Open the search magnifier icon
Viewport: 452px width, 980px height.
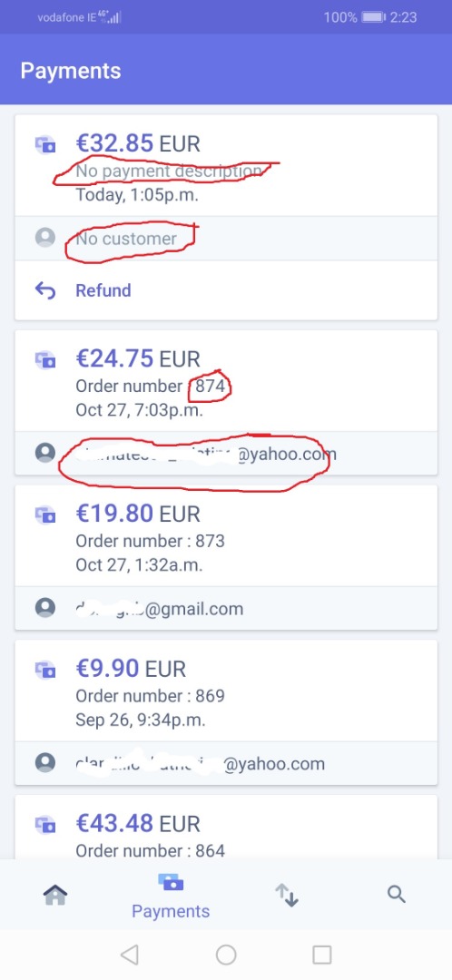pyautogui.click(x=397, y=895)
